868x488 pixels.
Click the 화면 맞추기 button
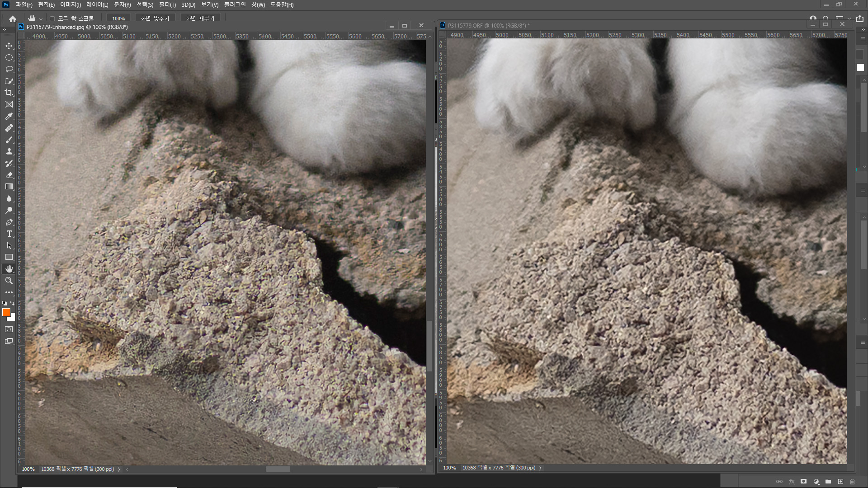pyautogui.click(x=155, y=19)
